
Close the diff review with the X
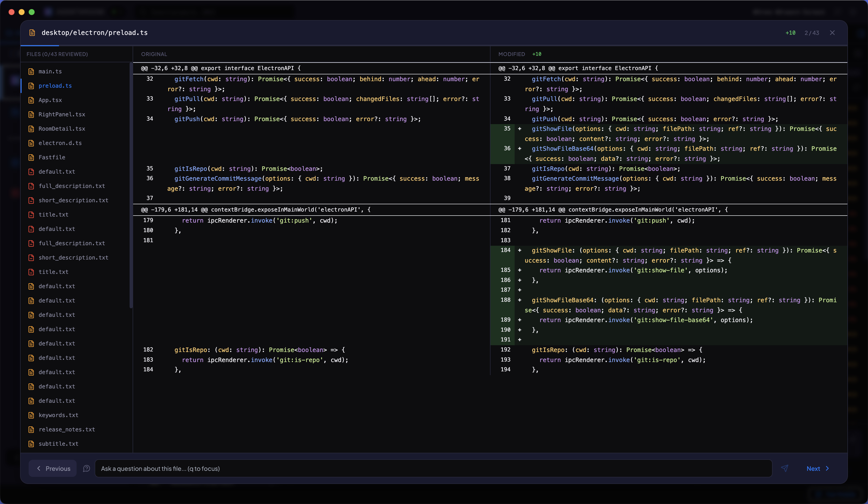click(833, 33)
